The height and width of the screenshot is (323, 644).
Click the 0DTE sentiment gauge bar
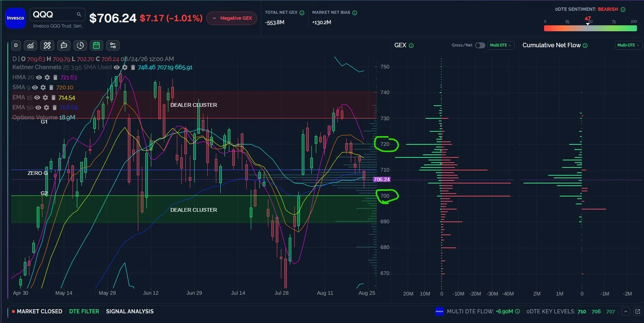(590, 28)
